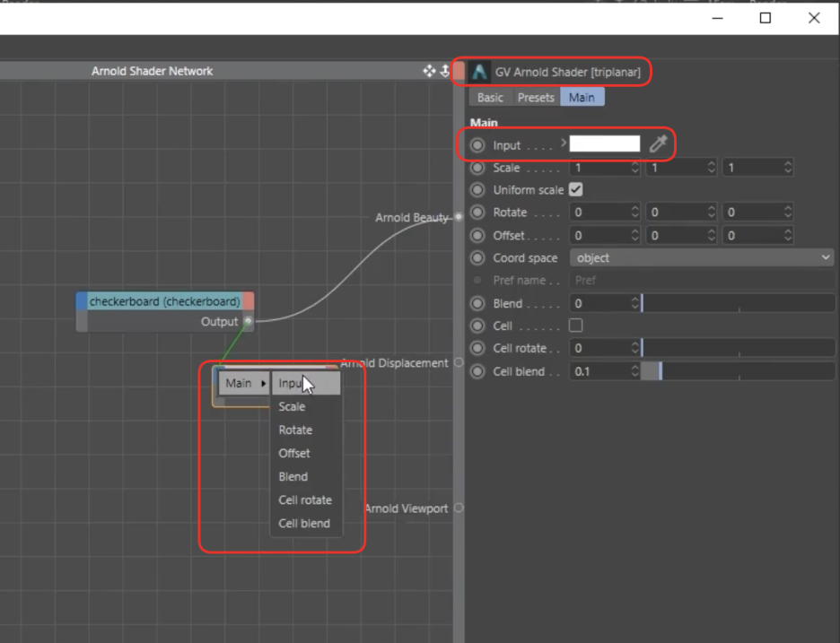Click the pan/move arrows icon in network header
Viewport: 840px width, 643px height.
[x=429, y=71]
